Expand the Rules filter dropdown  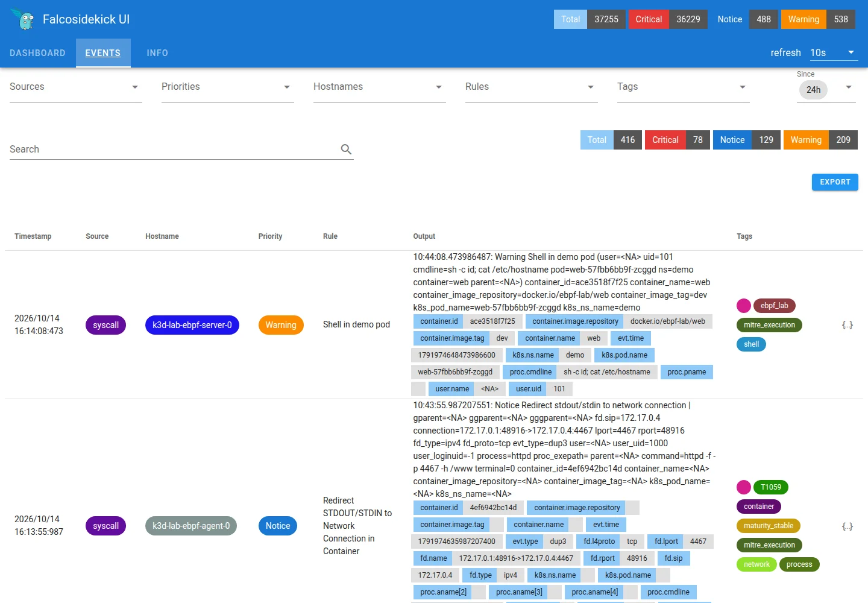(x=532, y=87)
